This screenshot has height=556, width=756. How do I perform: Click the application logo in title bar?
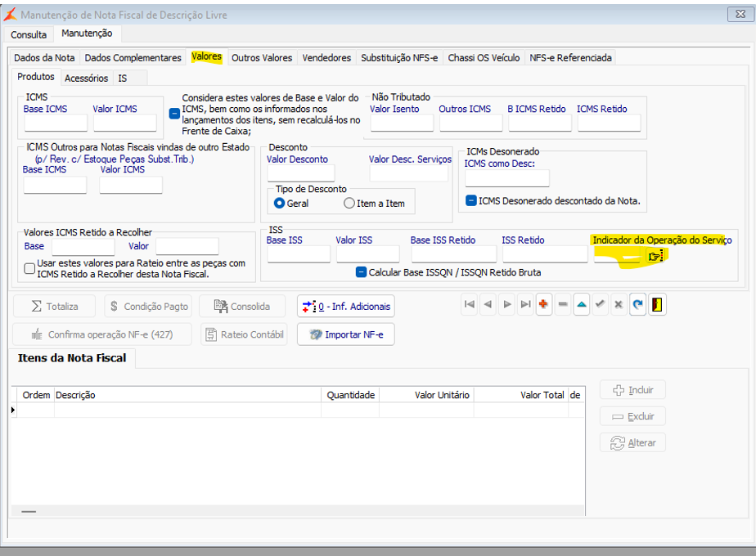pos(10,15)
